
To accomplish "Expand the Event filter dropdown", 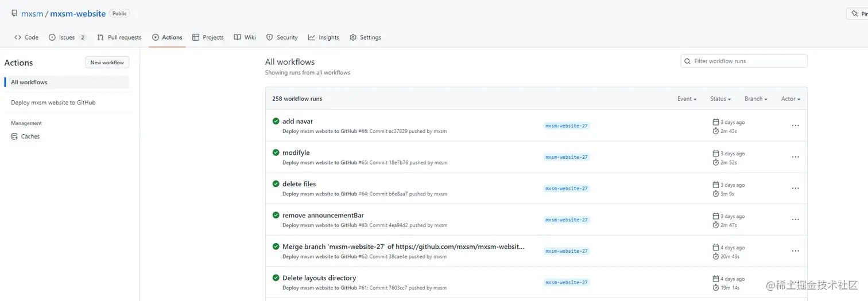I will pyautogui.click(x=687, y=99).
